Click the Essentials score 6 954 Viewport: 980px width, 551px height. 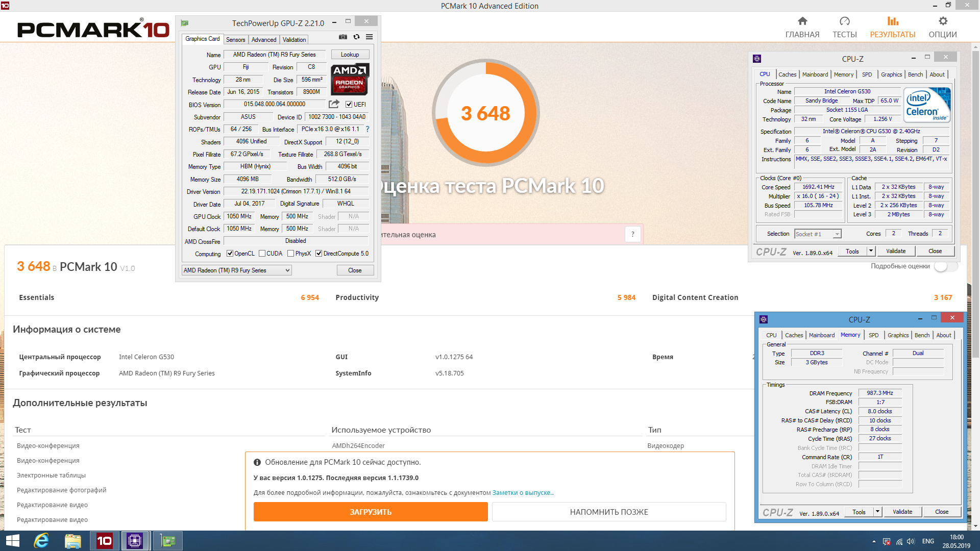310,297
